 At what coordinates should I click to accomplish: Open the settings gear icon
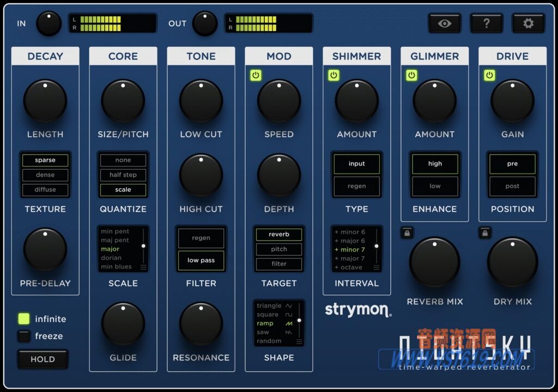pos(528,23)
